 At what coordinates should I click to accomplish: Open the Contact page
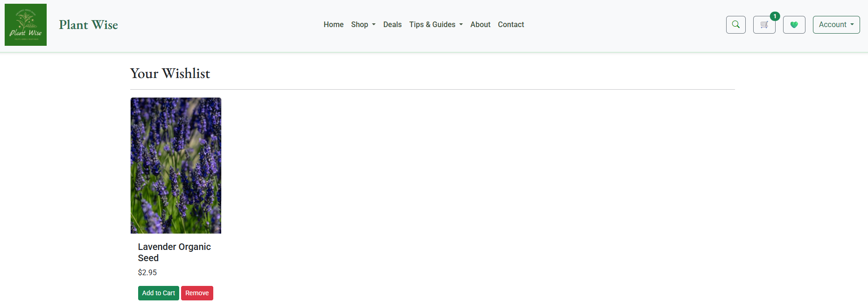[x=511, y=24]
